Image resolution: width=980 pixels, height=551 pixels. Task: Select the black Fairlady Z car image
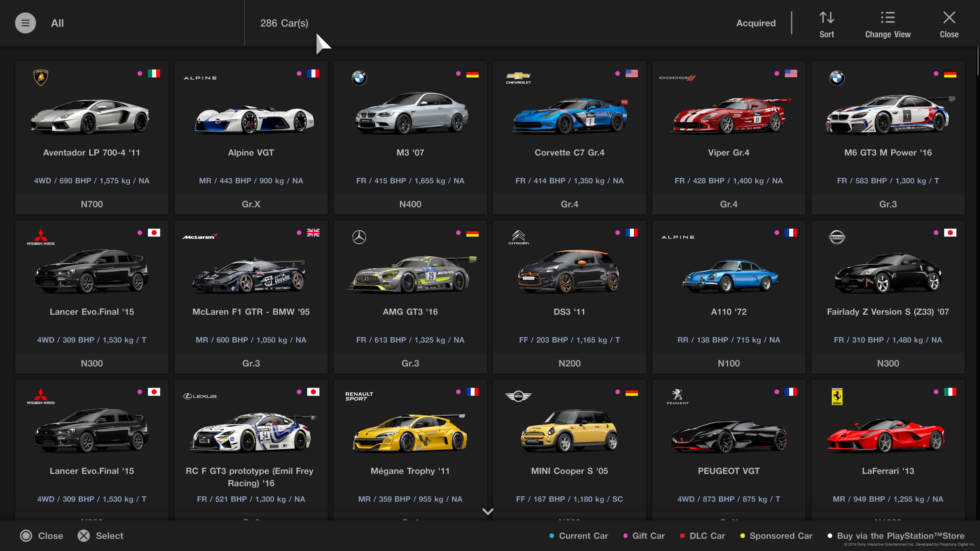tap(888, 273)
